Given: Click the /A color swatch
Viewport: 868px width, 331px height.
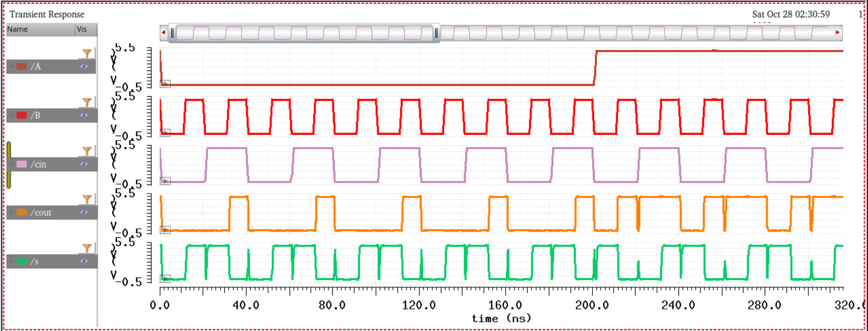Looking at the screenshot, I should click(x=22, y=66).
